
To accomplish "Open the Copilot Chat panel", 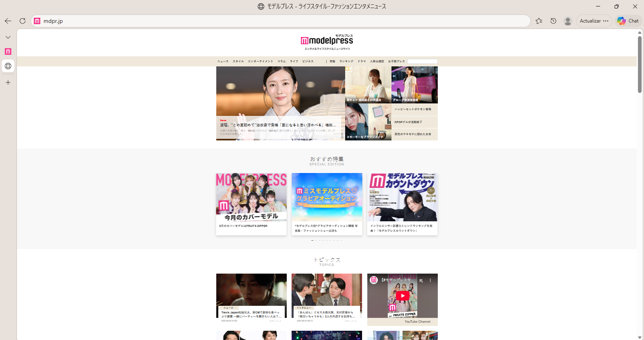I will 628,21.
